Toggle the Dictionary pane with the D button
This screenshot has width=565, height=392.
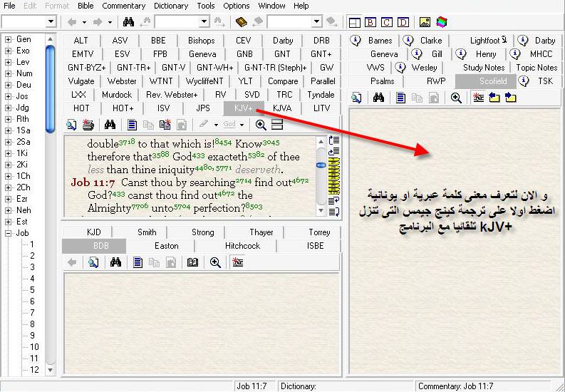pos(403,22)
